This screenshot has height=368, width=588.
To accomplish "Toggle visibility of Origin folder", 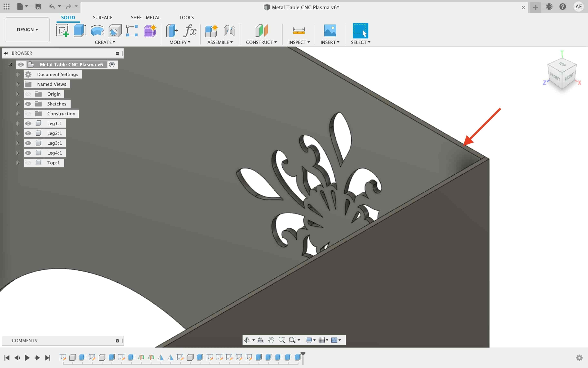I will click(x=28, y=94).
